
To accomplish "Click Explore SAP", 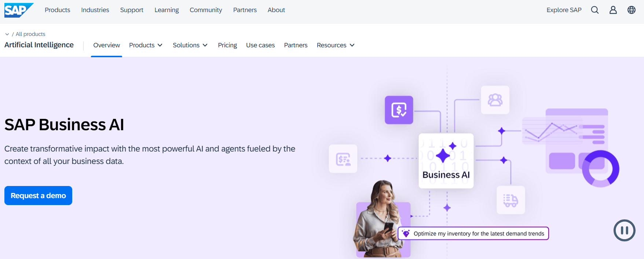I will coord(564,10).
